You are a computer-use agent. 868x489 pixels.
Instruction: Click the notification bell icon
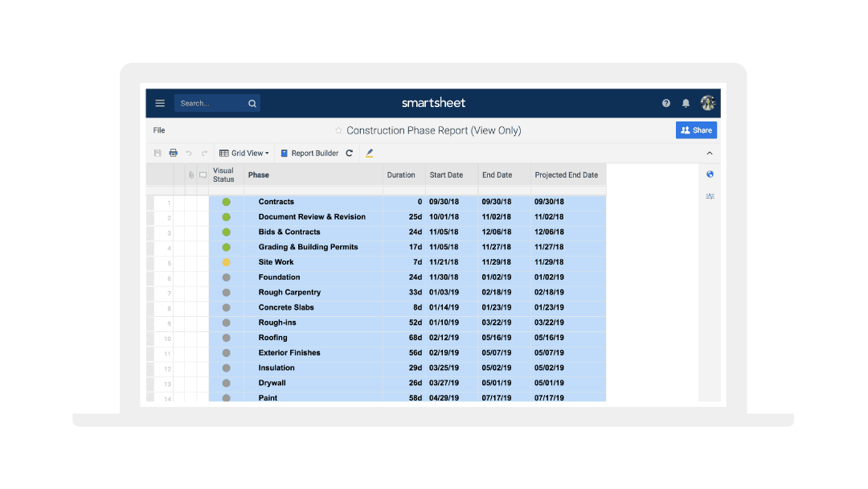pos(686,103)
